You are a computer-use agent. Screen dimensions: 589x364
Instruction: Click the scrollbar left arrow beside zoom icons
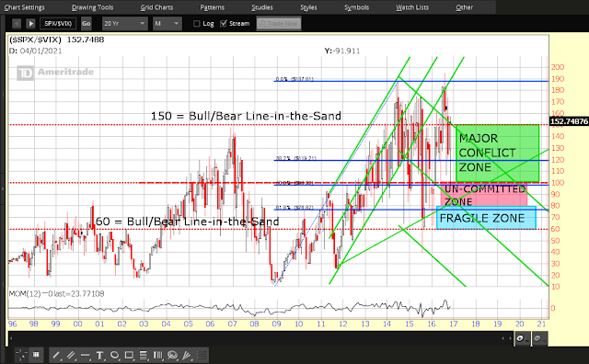coord(504,338)
